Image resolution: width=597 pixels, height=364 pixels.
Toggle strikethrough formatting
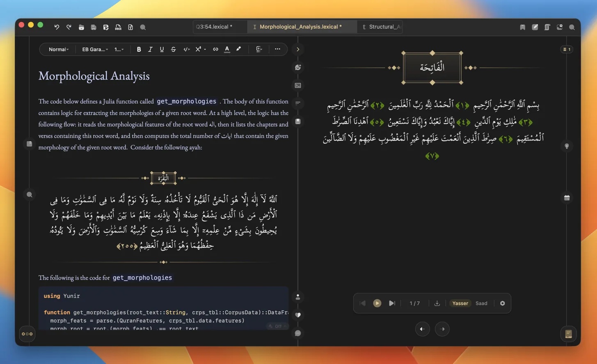click(173, 49)
